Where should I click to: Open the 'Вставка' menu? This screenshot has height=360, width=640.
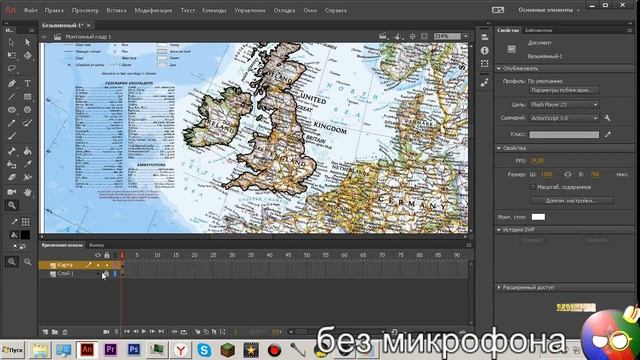[116, 10]
